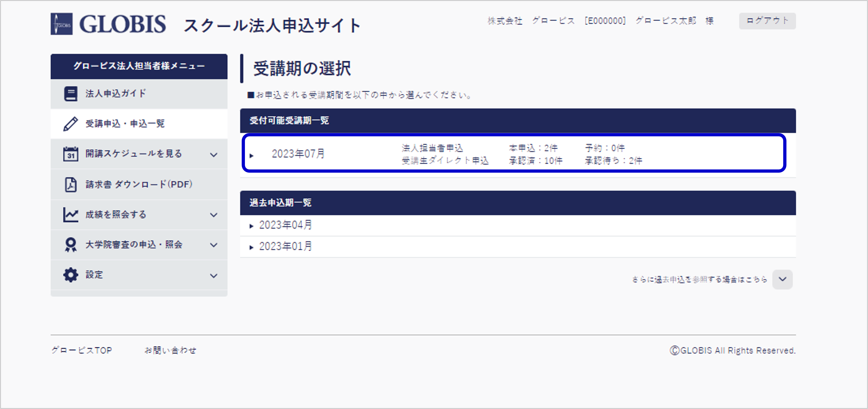Open 成績を照会する menu item
The image size is (868, 409).
pyautogui.click(x=139, y=215)
